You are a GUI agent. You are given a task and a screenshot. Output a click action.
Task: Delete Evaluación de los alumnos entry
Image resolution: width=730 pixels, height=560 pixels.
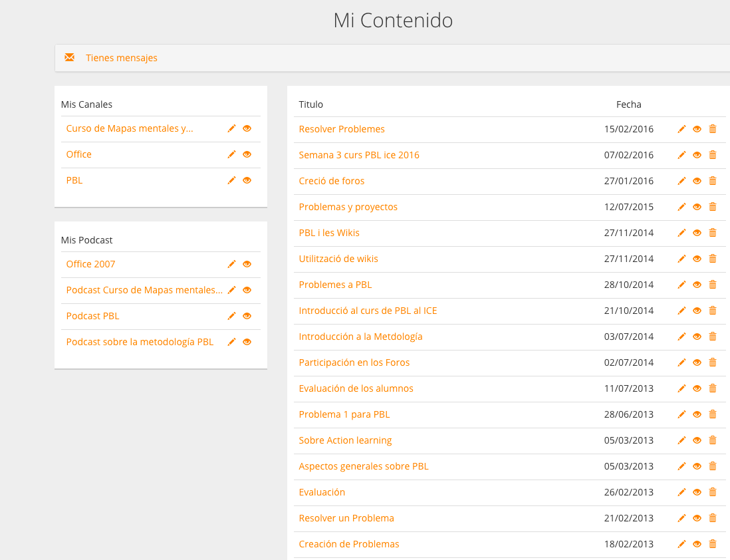(x=713, y=388)
